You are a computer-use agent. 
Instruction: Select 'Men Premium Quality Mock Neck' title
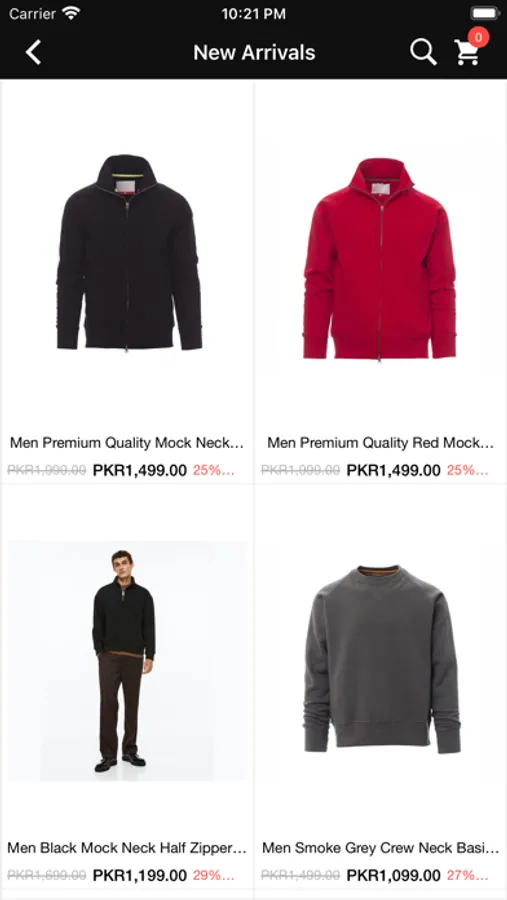tap(127, 443)
